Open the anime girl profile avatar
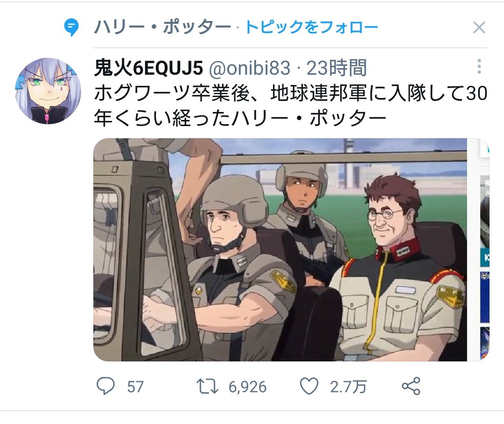The width and height of the screenshot is (504, 424). (x=48, y=91)
